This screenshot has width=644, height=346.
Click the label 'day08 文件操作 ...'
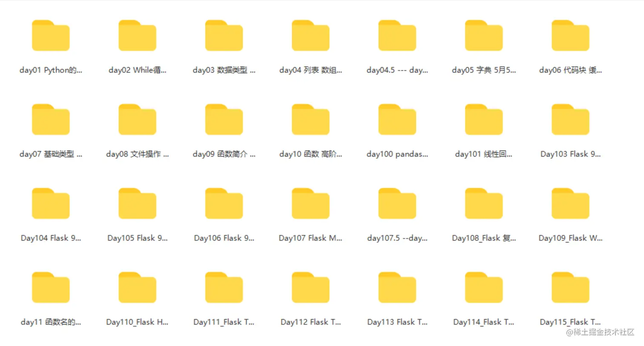(137, 154)
